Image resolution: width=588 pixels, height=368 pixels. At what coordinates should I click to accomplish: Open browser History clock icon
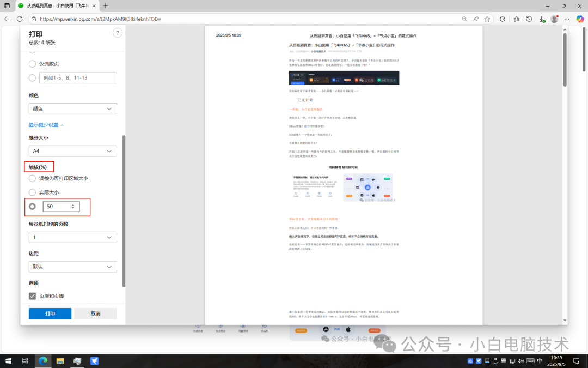click(529, 19)
